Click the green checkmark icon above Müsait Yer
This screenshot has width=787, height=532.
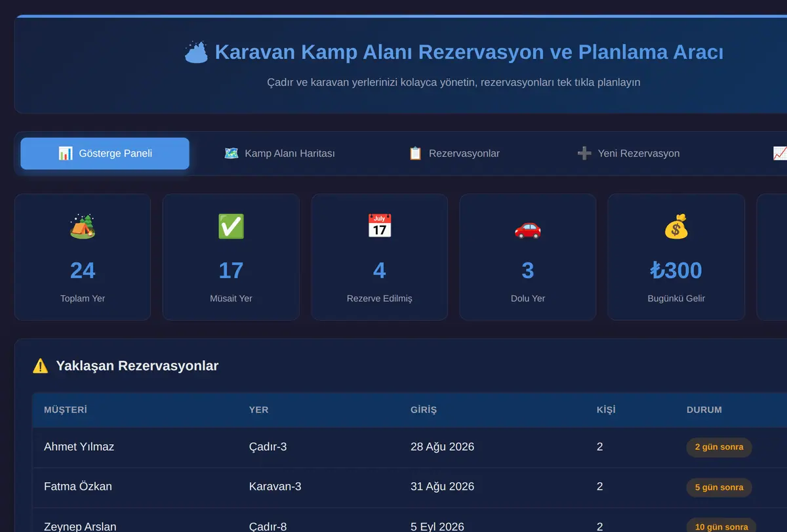pos(231,226)
